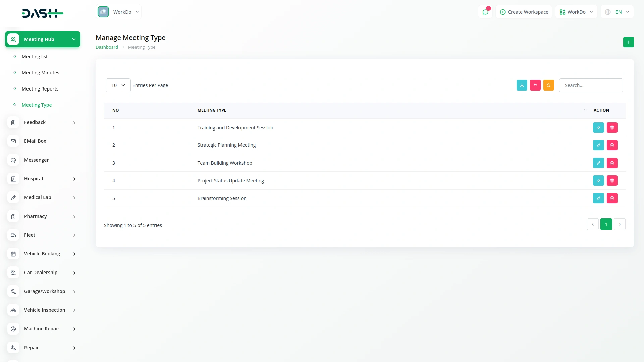Delete Strategic Planning Meeting row
Viewport: 644px width, 362px height.
612,145
